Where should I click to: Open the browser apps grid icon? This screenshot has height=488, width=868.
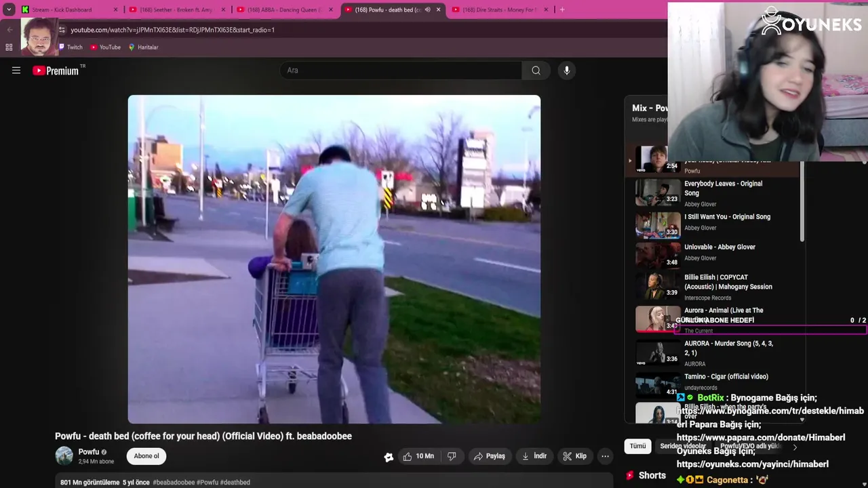point(9,47)
